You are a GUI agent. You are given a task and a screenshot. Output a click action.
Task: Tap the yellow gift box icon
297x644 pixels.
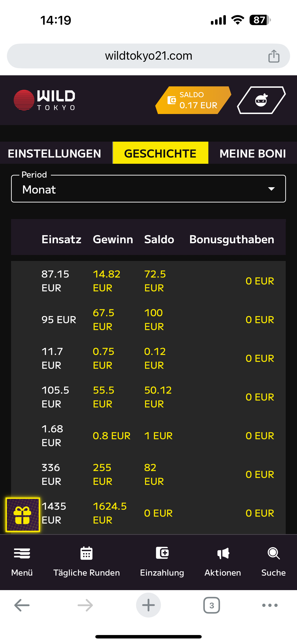23,515
